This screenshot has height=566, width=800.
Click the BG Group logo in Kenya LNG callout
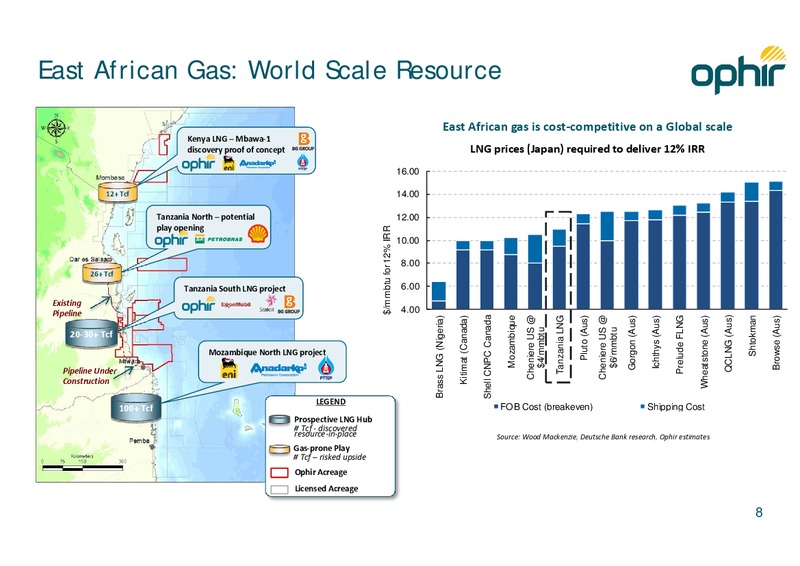click(303, 140)
